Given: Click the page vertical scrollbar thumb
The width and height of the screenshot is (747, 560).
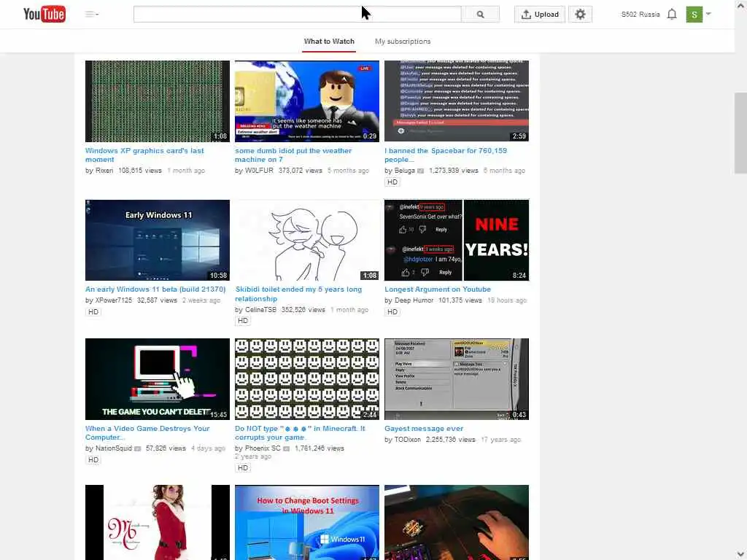Looking at the screenshot, I should [740, 133].
